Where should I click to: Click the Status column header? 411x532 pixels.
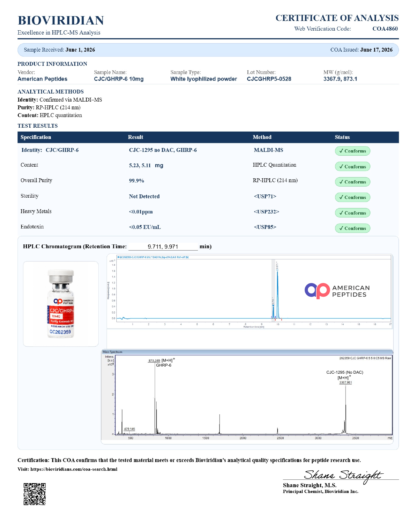(x=342, y=137)
